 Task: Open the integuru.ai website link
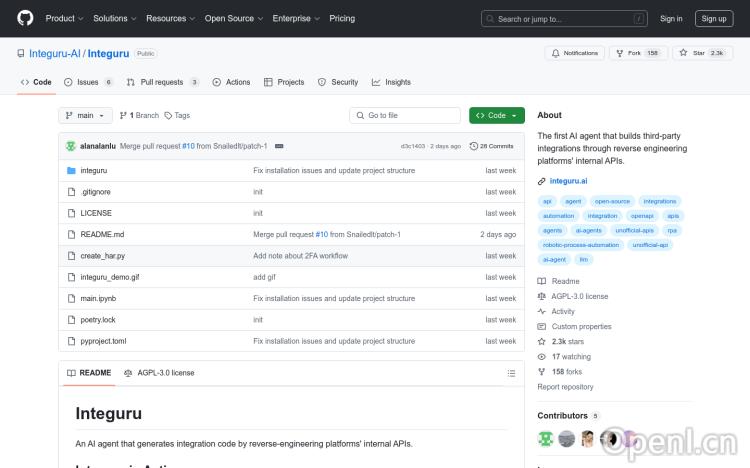point(568,181)
